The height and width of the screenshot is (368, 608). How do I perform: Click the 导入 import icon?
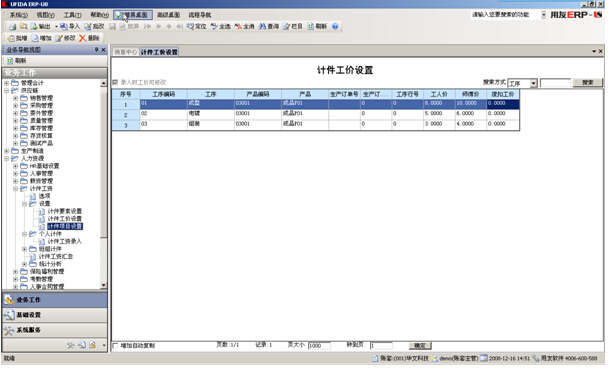tap(64, 26)
